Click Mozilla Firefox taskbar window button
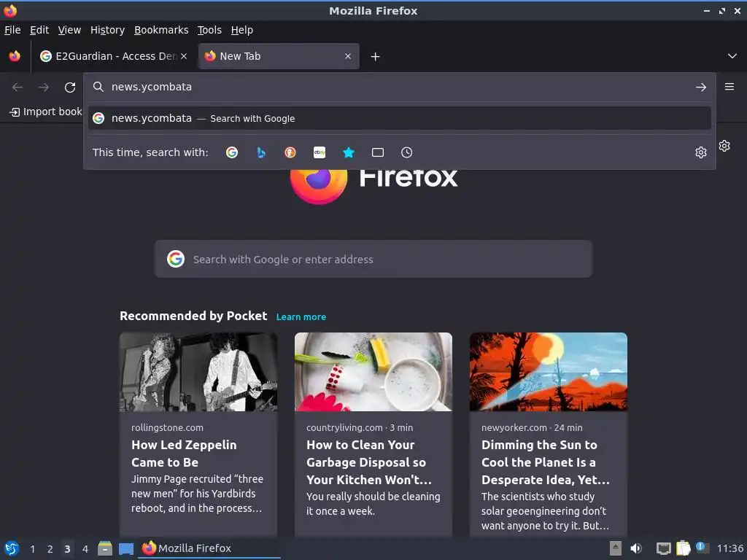This screenshot has width=747, height=560. (209, 548)
